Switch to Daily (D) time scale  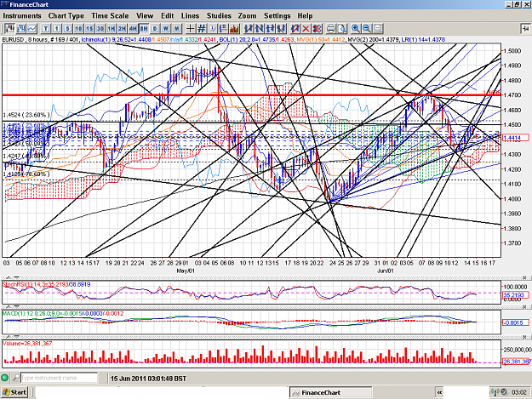(155, 28)
